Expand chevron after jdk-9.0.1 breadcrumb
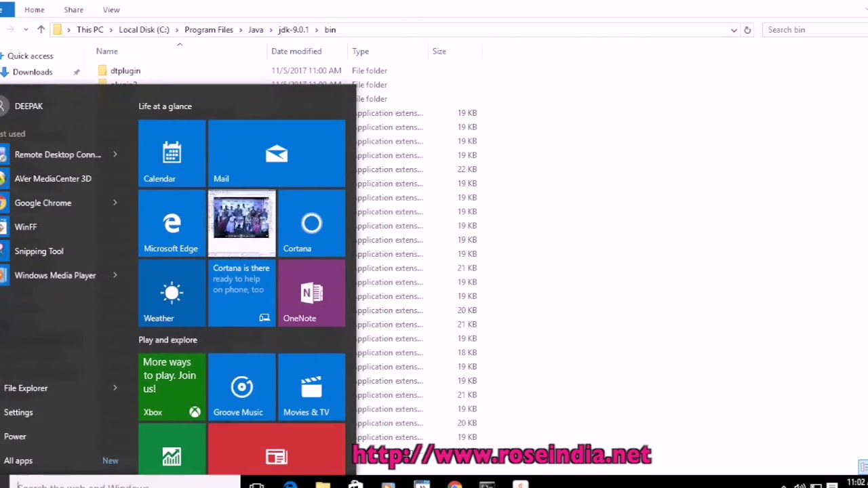Image resolution: width=868 pixels, height=488 pixels. click(317, 30)
